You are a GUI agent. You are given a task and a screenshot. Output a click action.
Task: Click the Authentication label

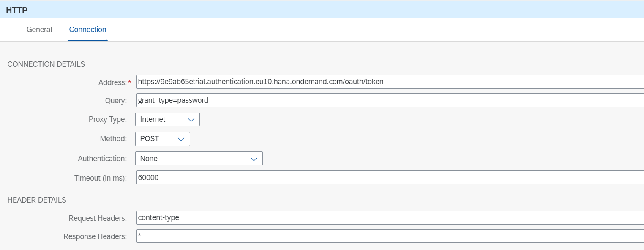102,159
